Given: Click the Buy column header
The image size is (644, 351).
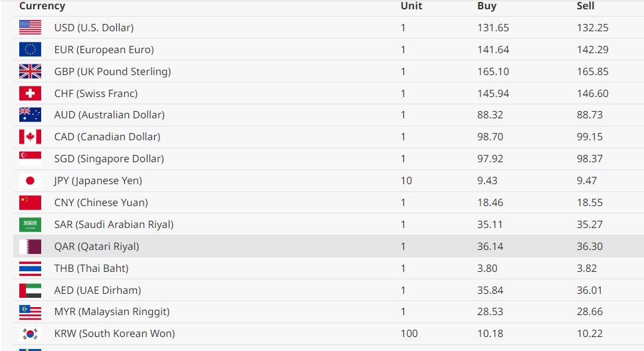Looking at the screenshot, I should point(486,6).
